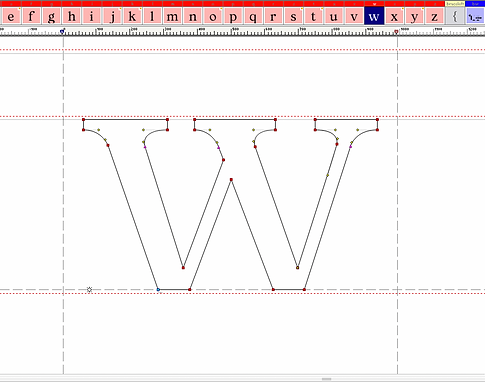Choose the 'r' glyph cell
The width and height of the screenshot is (485, 382).
(x=273, y=16)
